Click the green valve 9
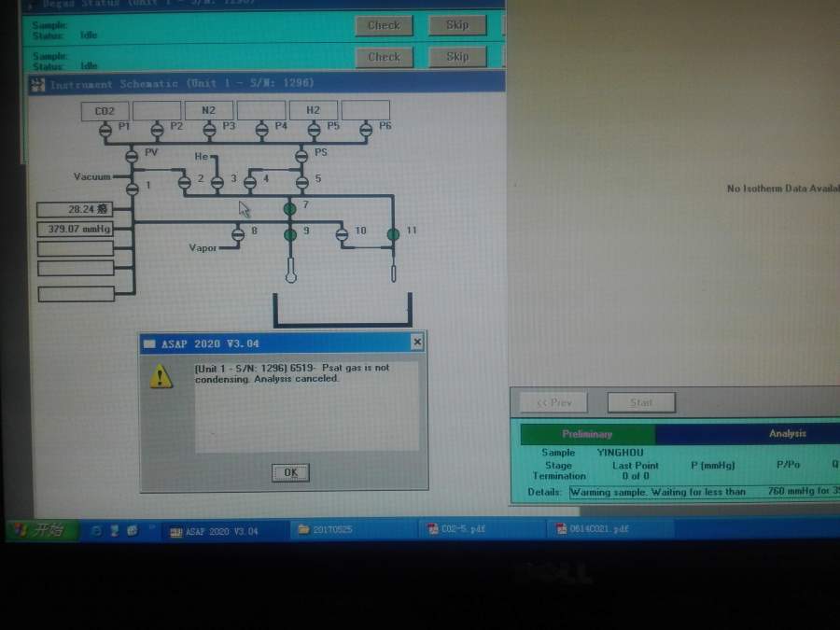 290,234
